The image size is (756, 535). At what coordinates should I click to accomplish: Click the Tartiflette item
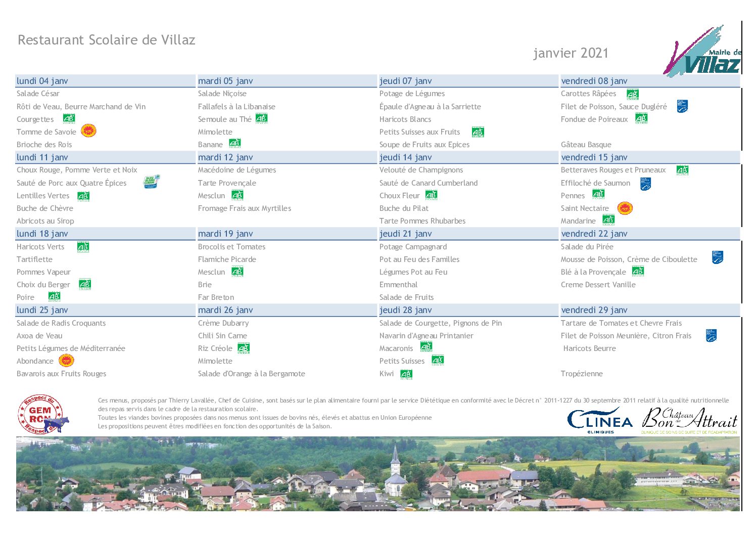(34, 259)
